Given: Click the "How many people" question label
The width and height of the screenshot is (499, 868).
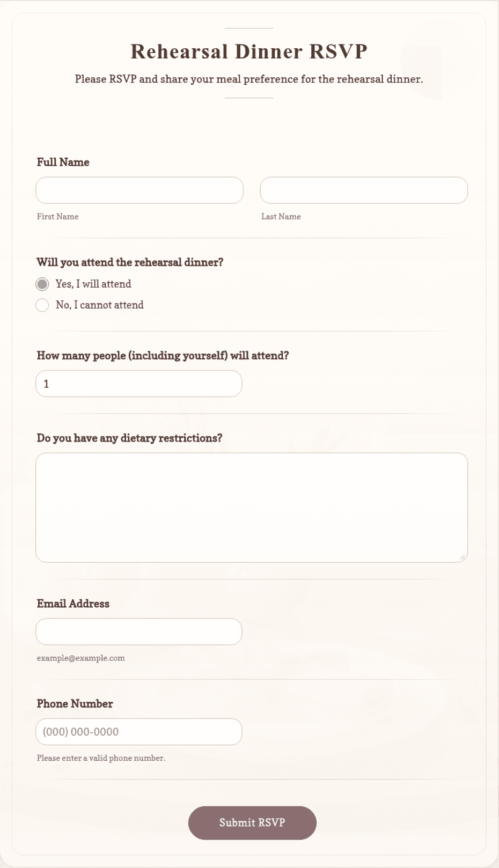Looking at the screenshot, I should (163, 356).
